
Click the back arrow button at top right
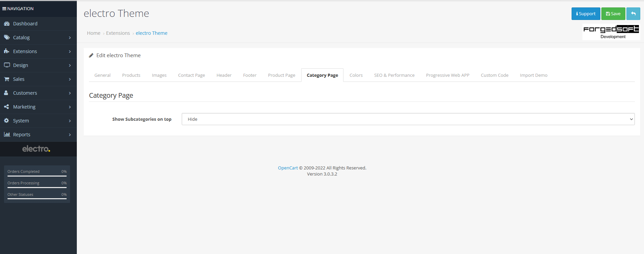click(633, 14)
